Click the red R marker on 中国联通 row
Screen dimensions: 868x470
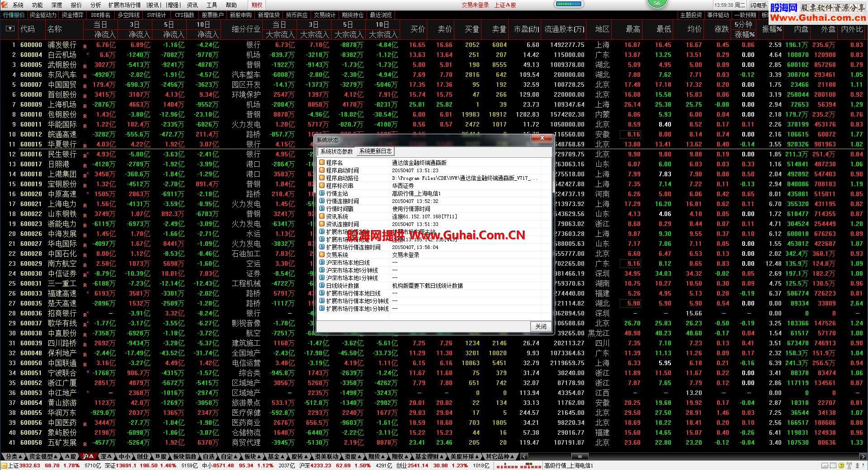click(85, 364)
